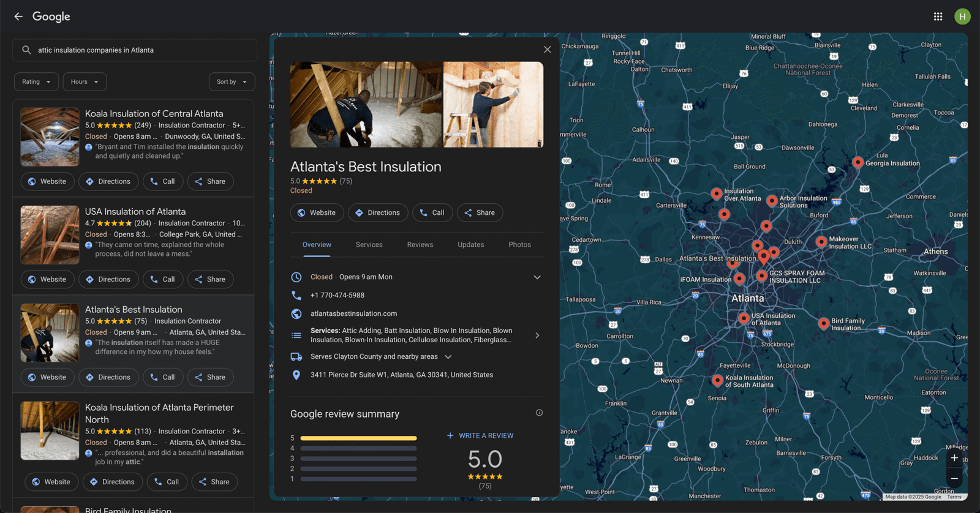Select the Insulation Over Atlanta map pin

(x=717, y=193)
